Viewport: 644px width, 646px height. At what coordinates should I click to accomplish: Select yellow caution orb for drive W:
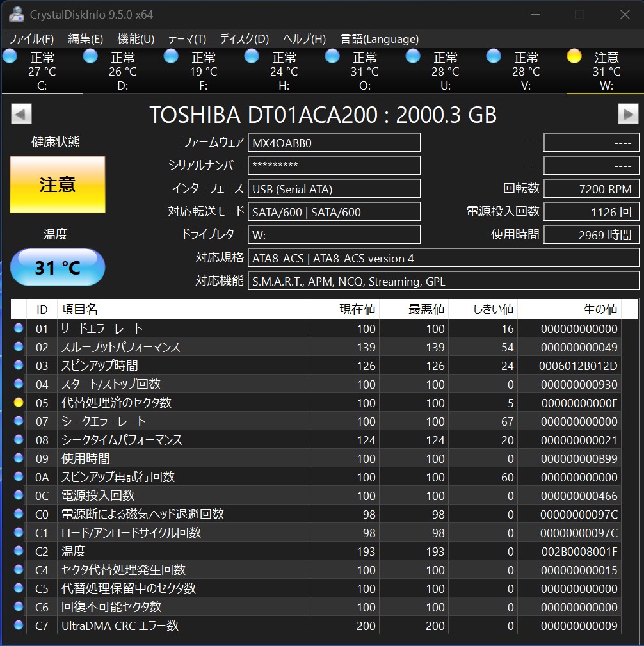tap(574, 56)
